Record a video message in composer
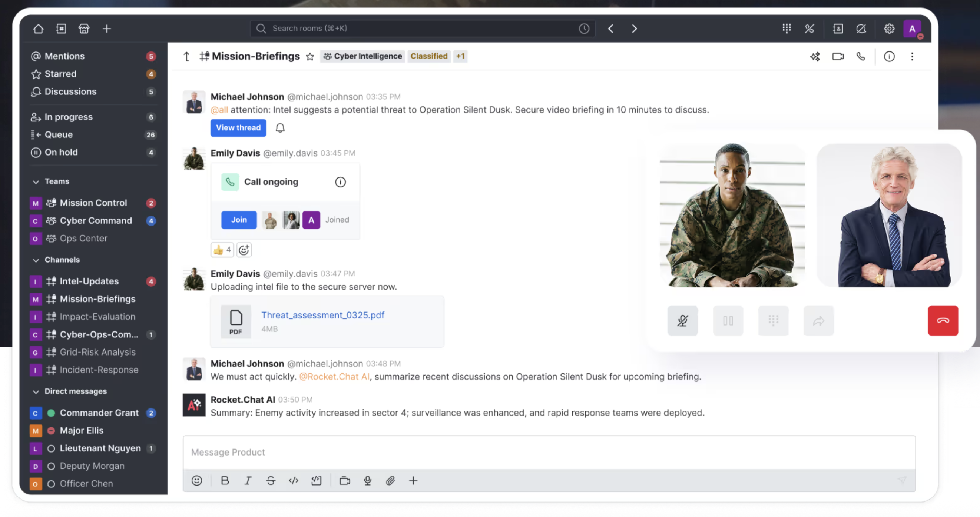 pyautogui.click(x=345, y=480)
